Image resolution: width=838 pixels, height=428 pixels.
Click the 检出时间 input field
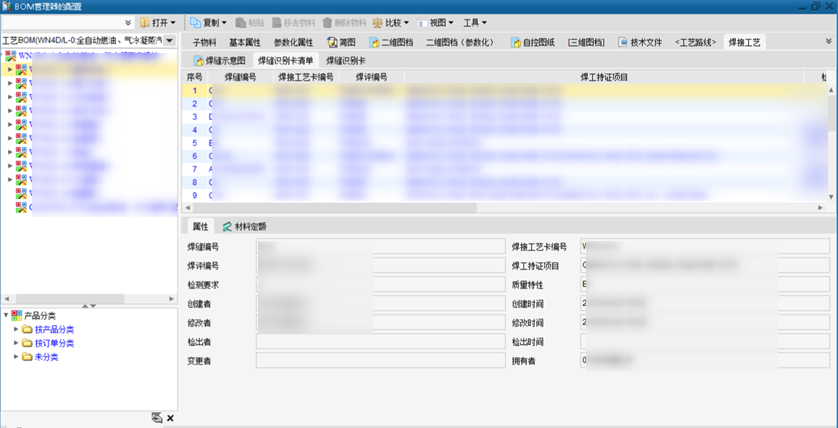pyautogui.click(x=705, y=341)
